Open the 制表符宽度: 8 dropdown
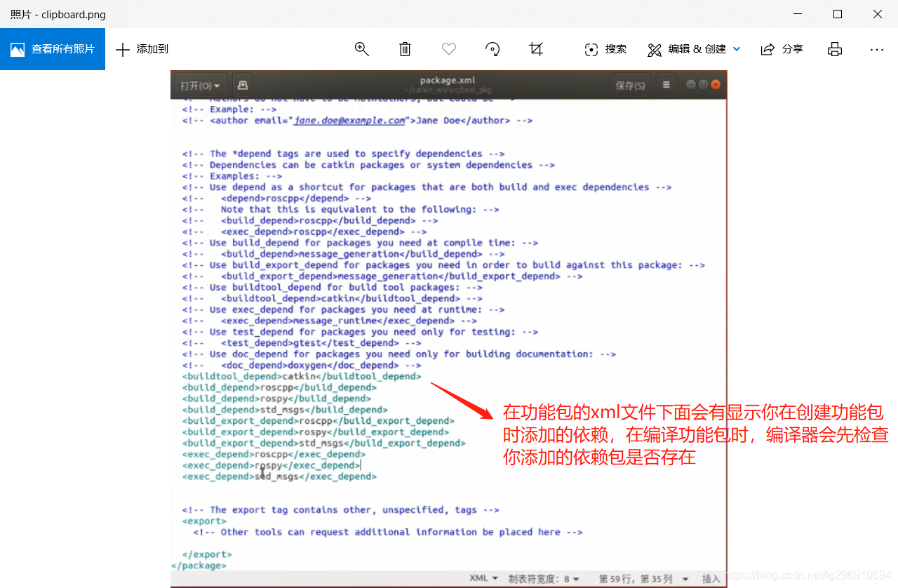This screenshot has width=898, height=588. coord(544,579)
